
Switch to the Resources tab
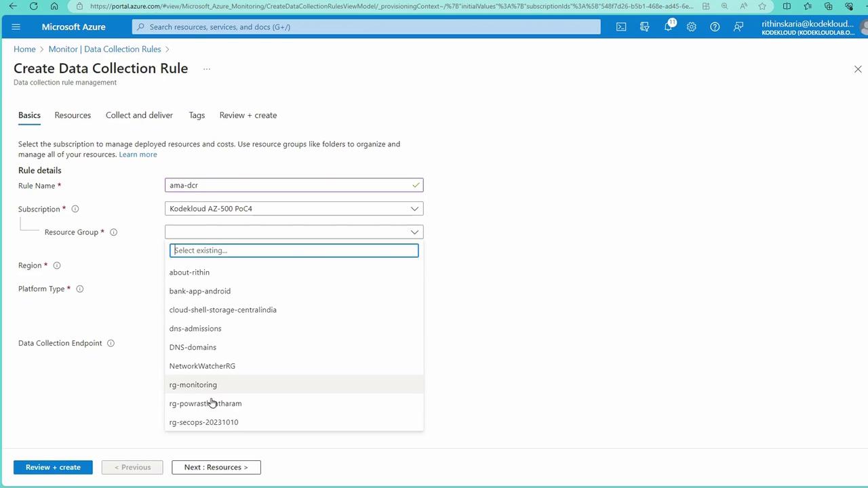(x=73, y=115)
